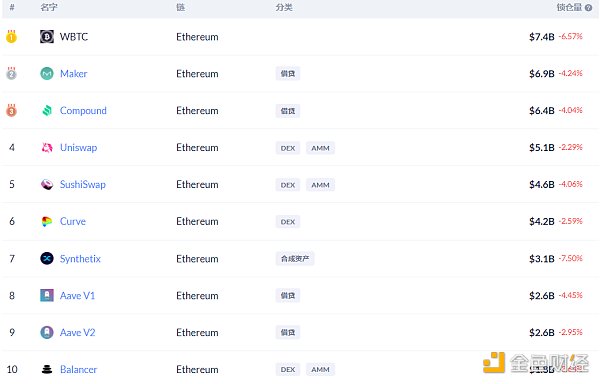Open the Compound project link
Viewport: 600px width, 384px height.
tap(83, 111)
